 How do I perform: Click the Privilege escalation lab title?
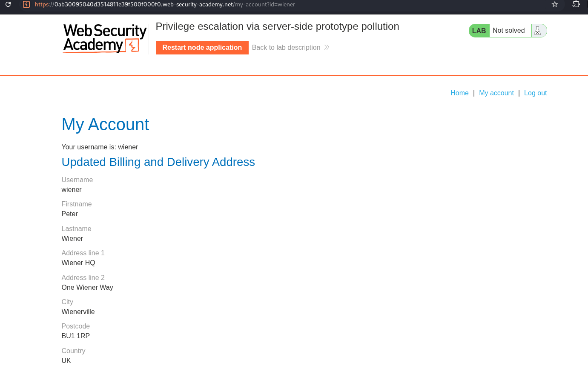(277, 26)
